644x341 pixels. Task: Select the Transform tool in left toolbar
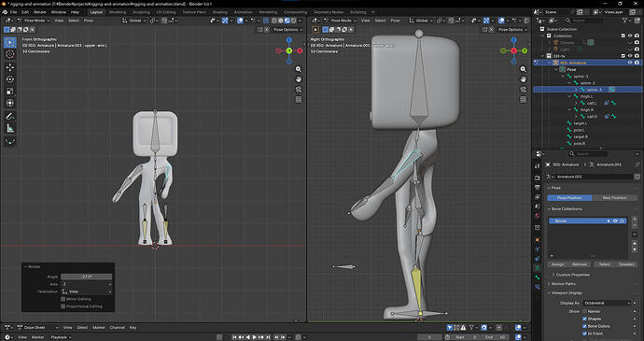click(x=10, y=103)
